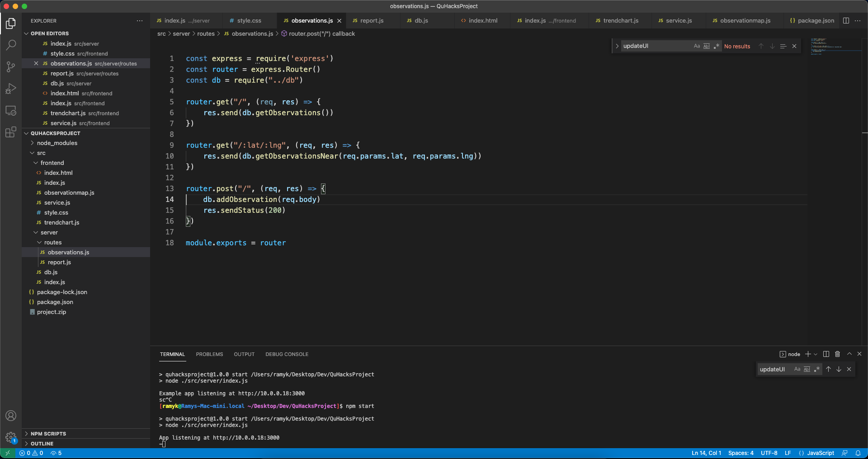Open the Remote Explorer view
Image resolution: width=868 pixels, height=459 pixels.
pyautogui.click(x=11, y=111)
